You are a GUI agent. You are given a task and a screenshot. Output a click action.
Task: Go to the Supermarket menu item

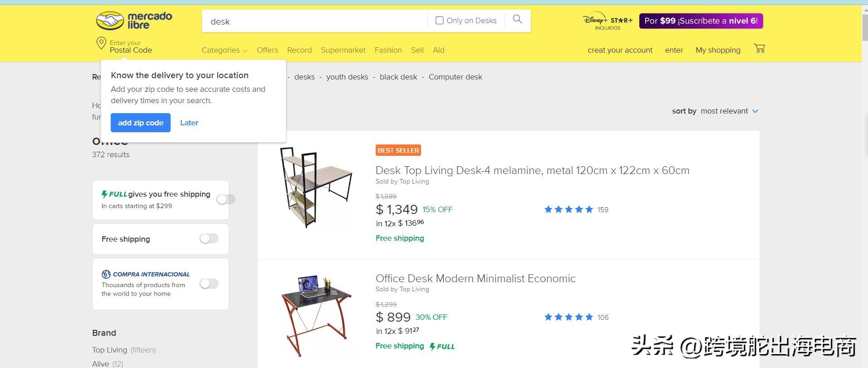[343, 50]
